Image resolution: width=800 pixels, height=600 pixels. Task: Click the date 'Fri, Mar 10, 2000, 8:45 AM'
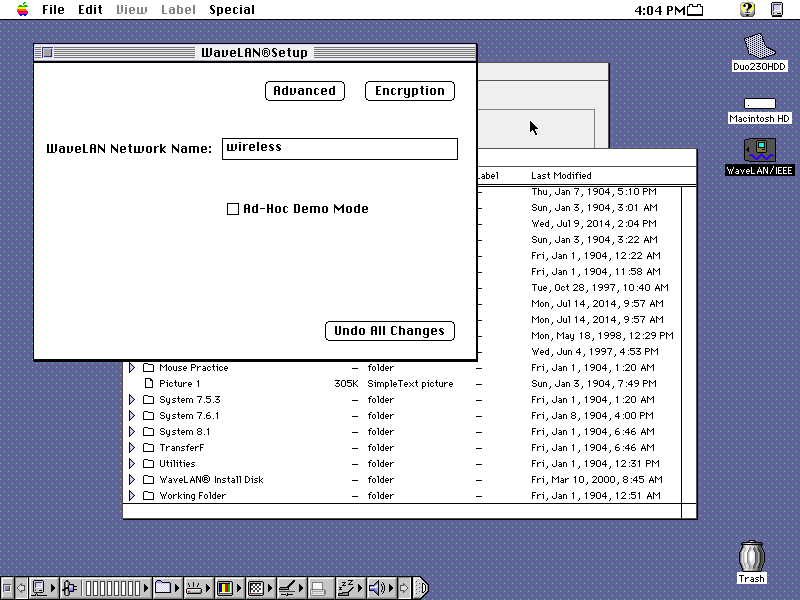pos(597,480)
